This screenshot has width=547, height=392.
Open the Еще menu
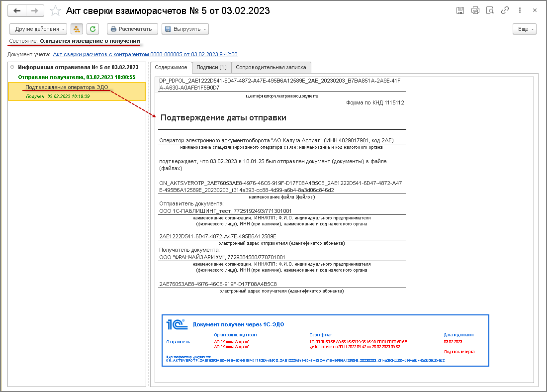[524, 29]
